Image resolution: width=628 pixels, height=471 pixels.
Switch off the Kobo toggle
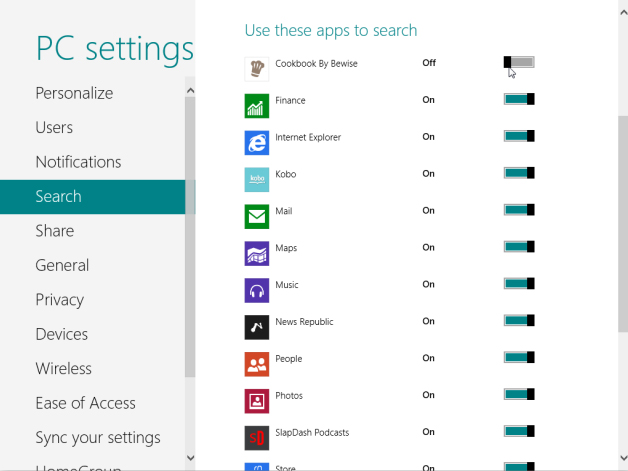click(519, 173)
